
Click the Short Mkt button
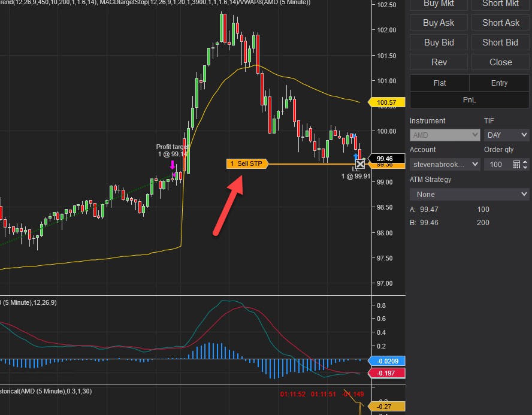[500, 4]
